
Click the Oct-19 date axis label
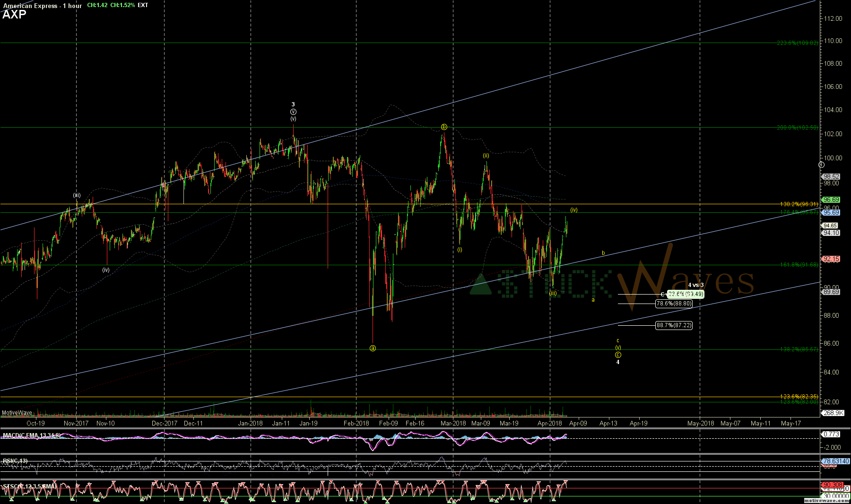pos(36,423)
